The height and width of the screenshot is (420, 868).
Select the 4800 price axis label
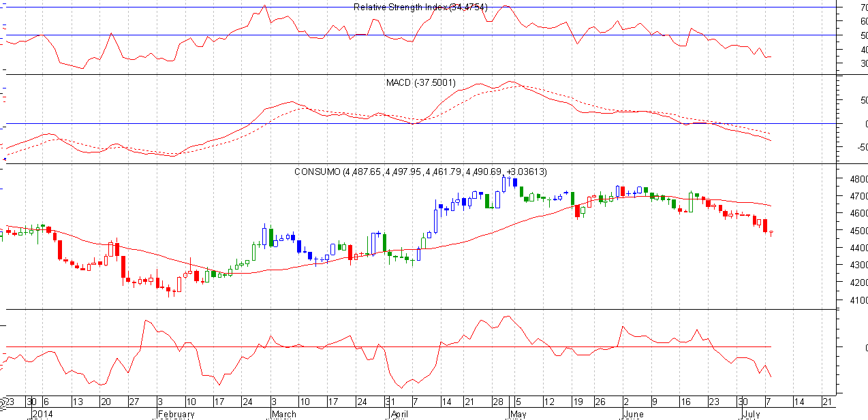858,179
